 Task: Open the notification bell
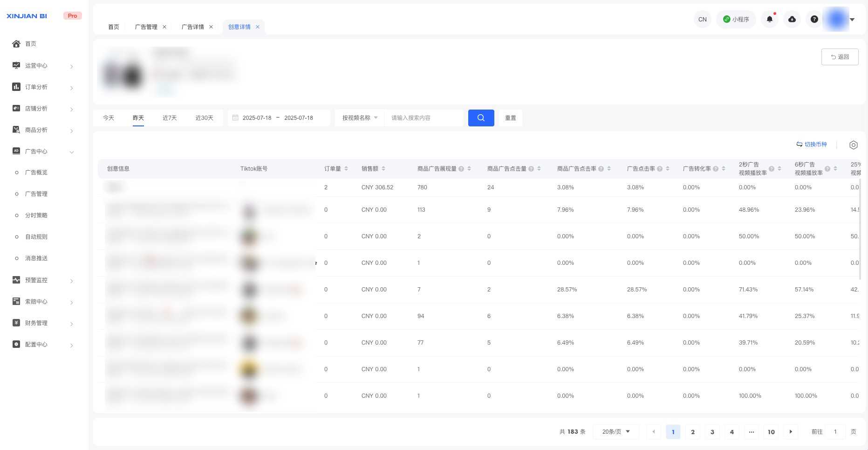770,19
